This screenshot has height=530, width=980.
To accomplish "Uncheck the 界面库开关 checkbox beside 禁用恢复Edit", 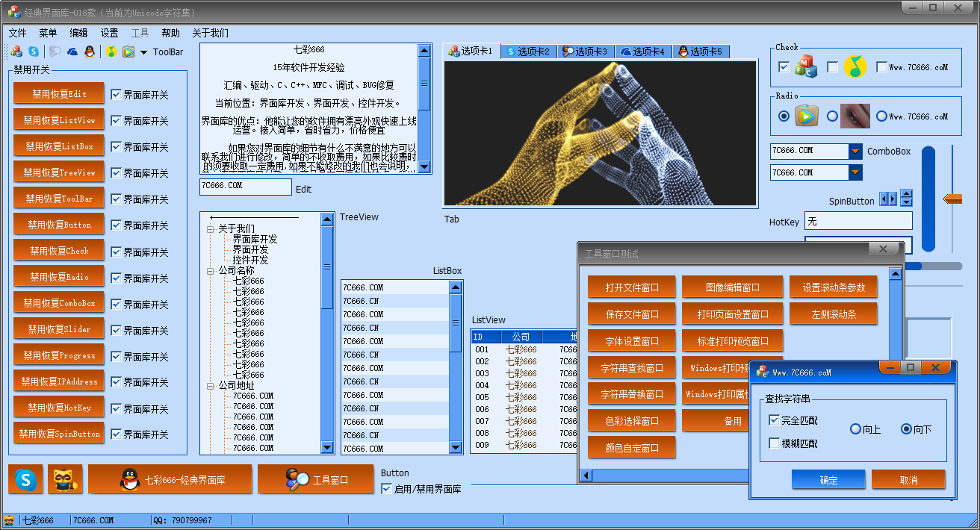I will [x=116, y=95].
